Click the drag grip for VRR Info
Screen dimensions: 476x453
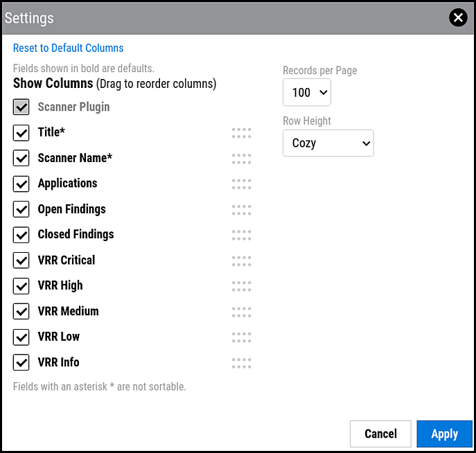coord(241,363)
